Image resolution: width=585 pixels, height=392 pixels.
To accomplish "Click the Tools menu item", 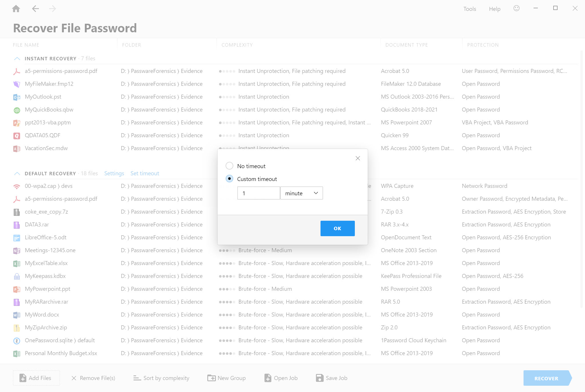I will [x=469, y=9].
